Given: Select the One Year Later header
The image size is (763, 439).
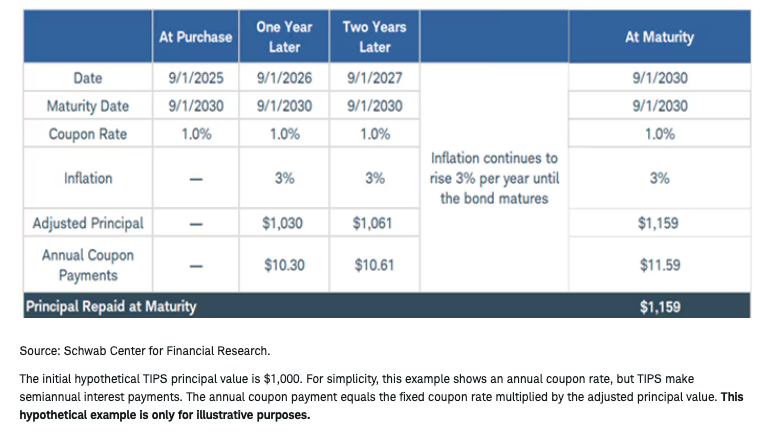Looking at the screenshot, I should pos(284,37).
